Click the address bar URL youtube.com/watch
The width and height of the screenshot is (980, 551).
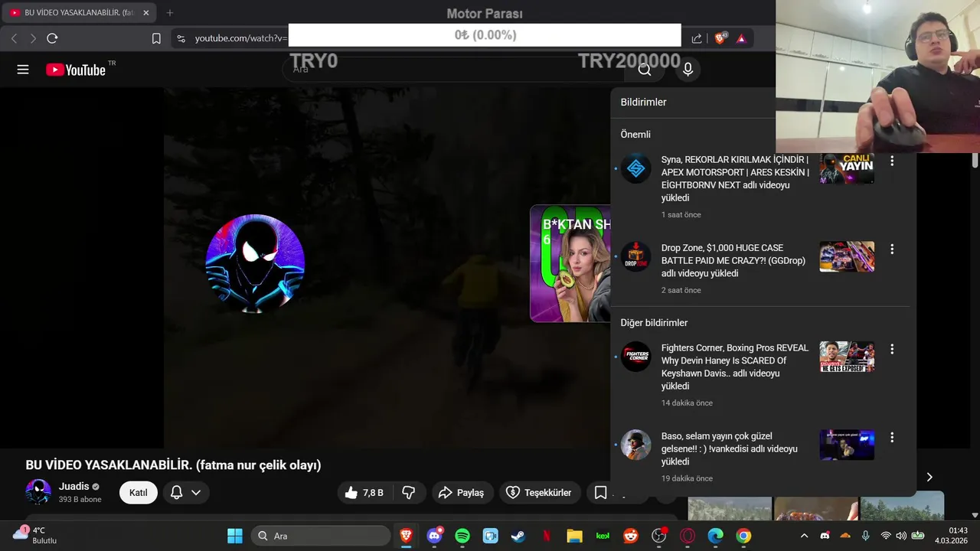pos(241,38)
